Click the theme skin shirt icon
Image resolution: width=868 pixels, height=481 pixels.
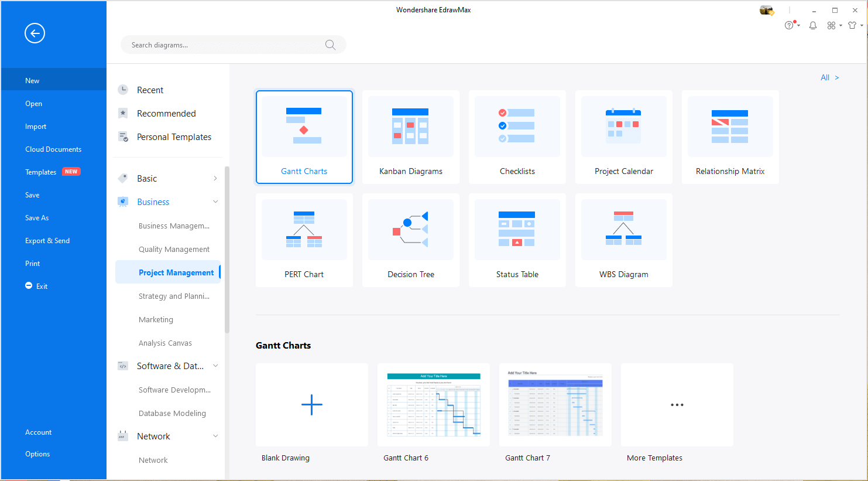click(852, 25)
